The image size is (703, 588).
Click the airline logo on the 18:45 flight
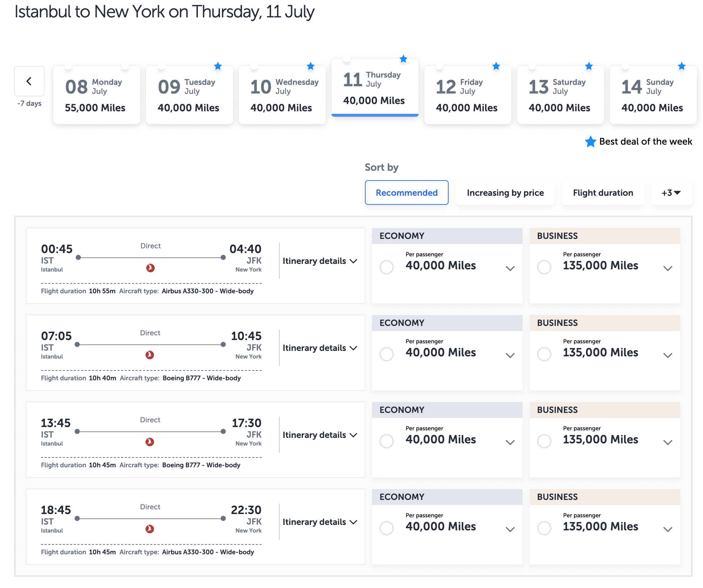click(x=150, y=529)
